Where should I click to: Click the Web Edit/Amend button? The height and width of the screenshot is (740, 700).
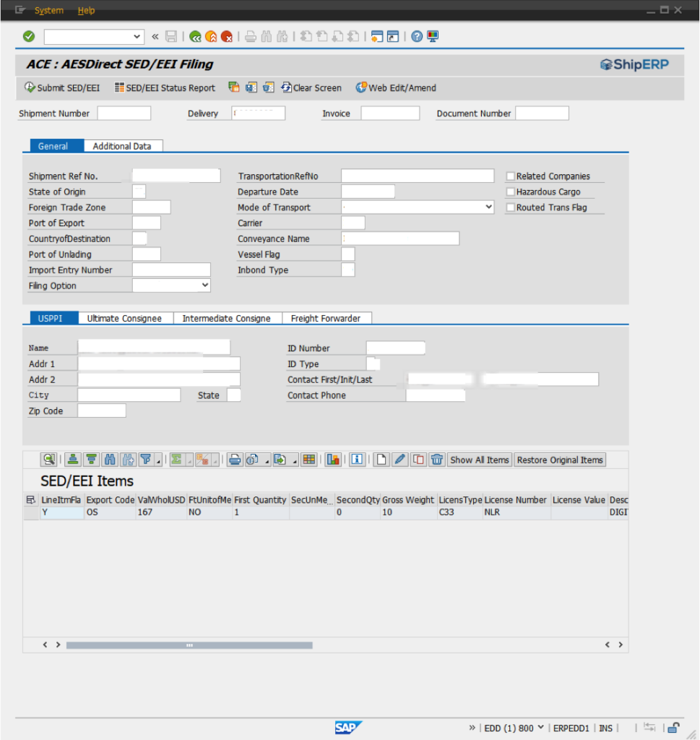(x=396, y=87)
